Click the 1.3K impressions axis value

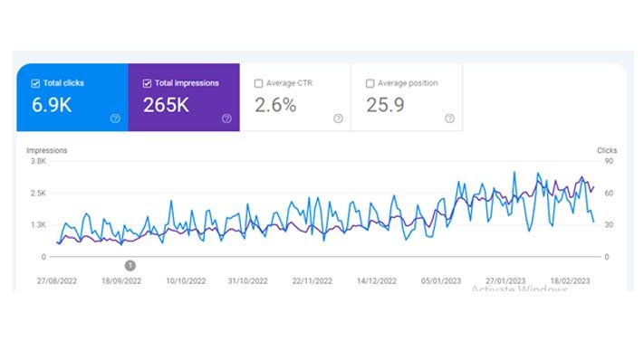(39, 225)
